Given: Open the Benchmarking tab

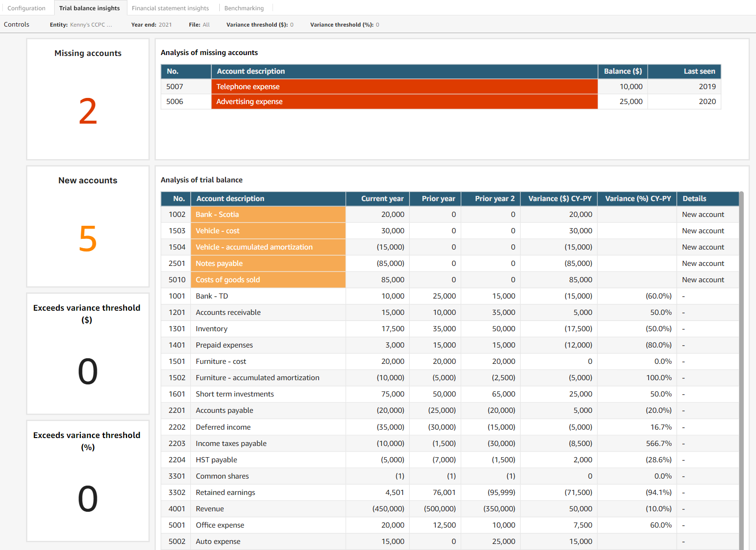Looking at the screenshot, I should (244, 8).
